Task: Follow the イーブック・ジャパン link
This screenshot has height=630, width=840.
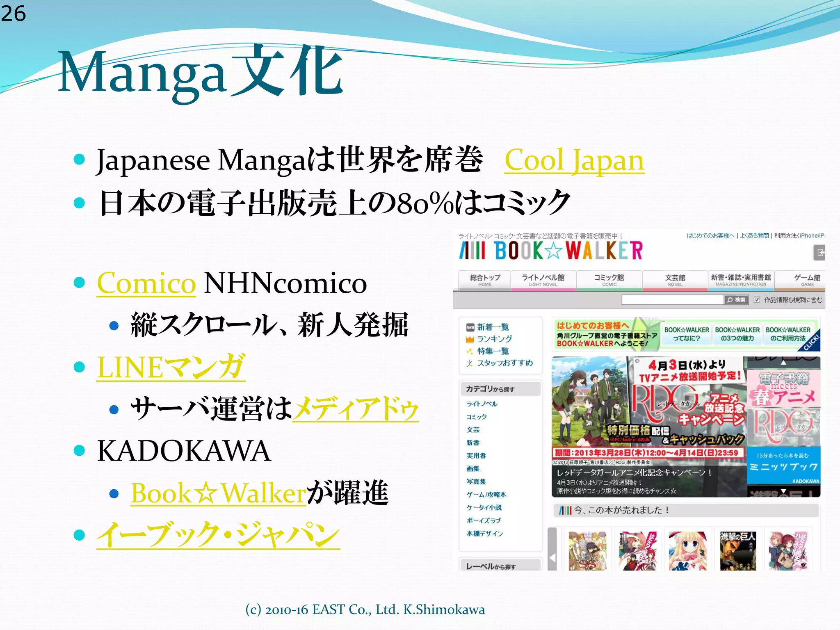Action: click(218, 534)
